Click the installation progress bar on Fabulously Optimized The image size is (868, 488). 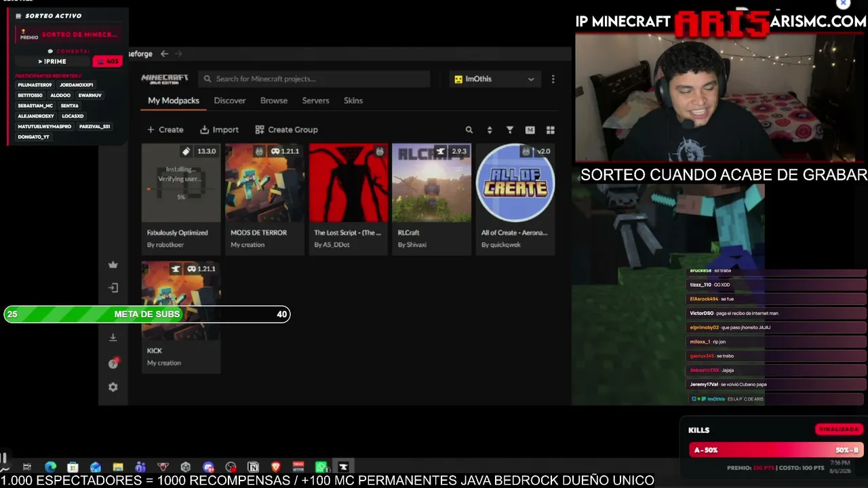click(181, 190)
